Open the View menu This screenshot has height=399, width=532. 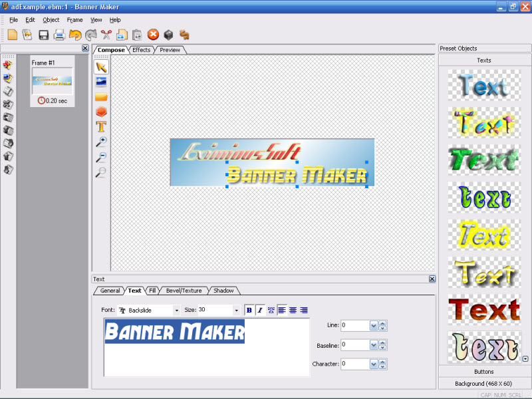96,20
